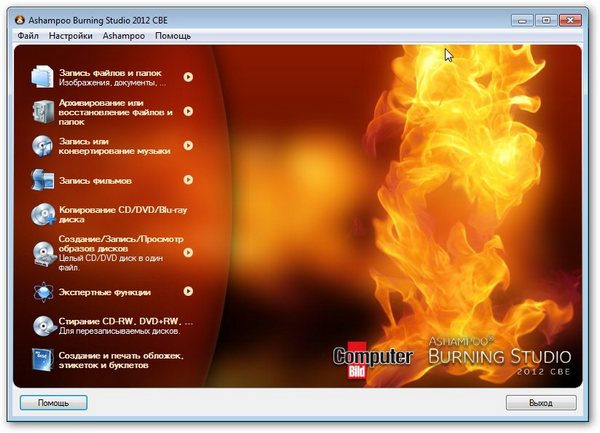This screenshot has width=600, height=433.
Task: Select Запись фильмов text
Action: tap(95, 181)
